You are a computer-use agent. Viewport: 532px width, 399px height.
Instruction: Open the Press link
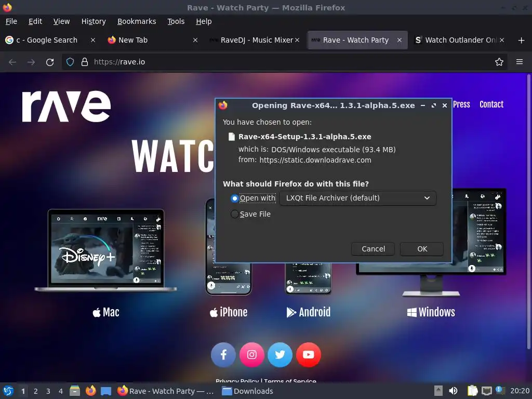461,104
